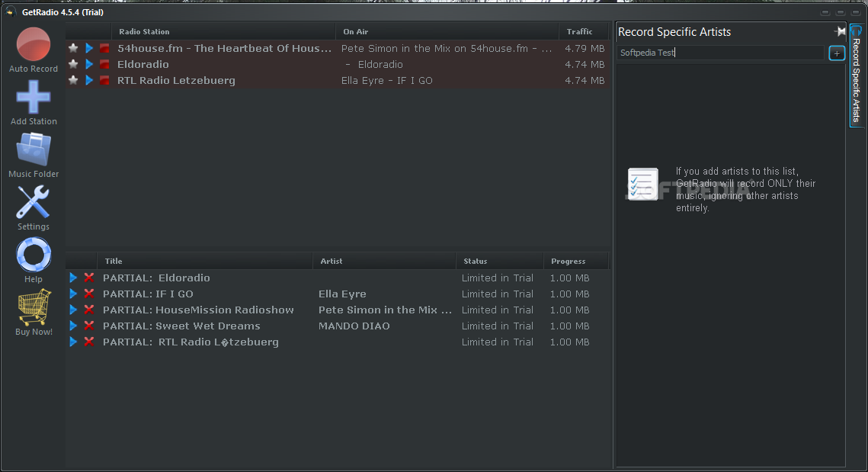
Task: Play the PARTIAL: IF I GO recording
Action: [73, 294]
